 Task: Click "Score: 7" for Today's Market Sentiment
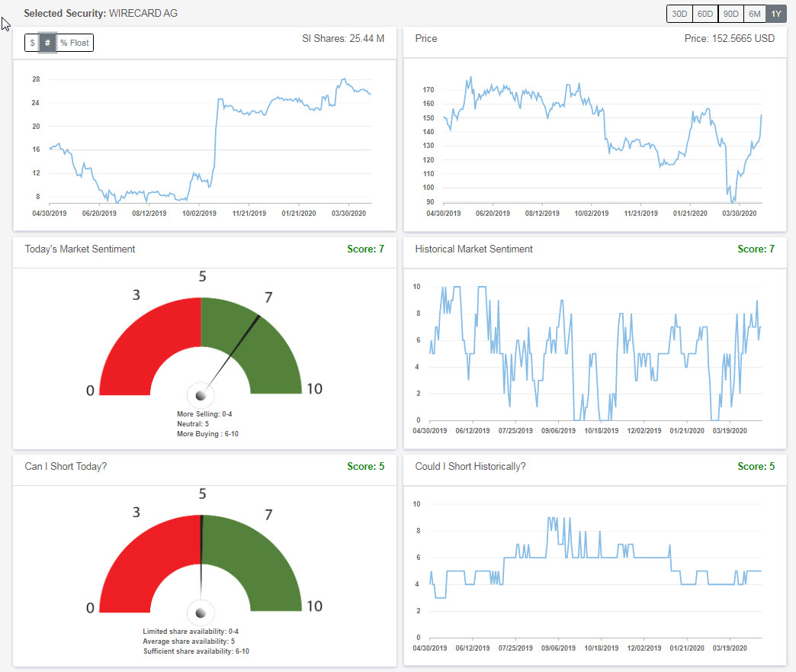pyautogui.click(x=365, y=249)
